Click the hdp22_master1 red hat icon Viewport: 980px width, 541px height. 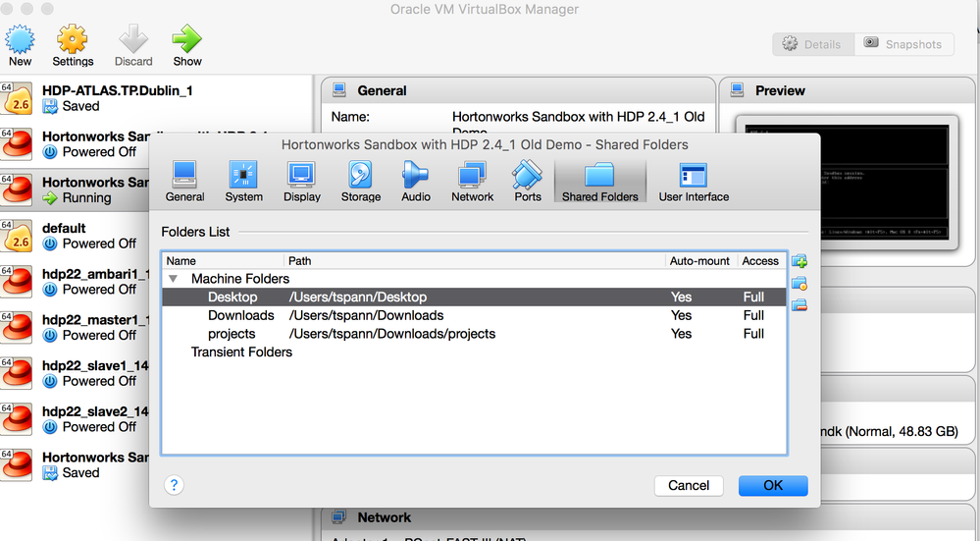[17, 327]
